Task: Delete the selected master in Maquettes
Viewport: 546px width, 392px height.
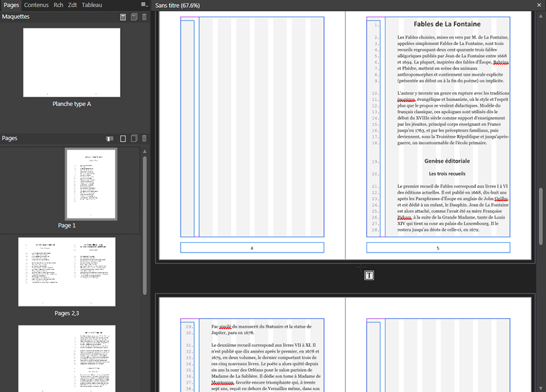Action: pyautogui.click(x=144, y=17)
